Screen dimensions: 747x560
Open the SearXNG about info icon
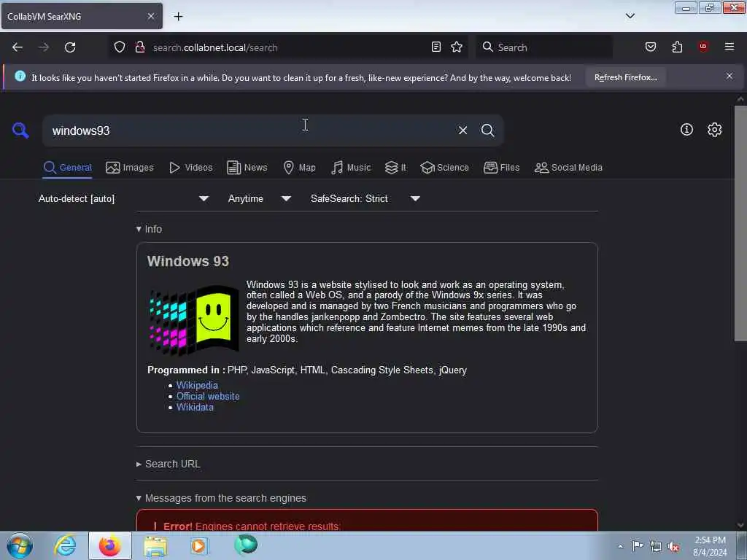coord(686,130)
